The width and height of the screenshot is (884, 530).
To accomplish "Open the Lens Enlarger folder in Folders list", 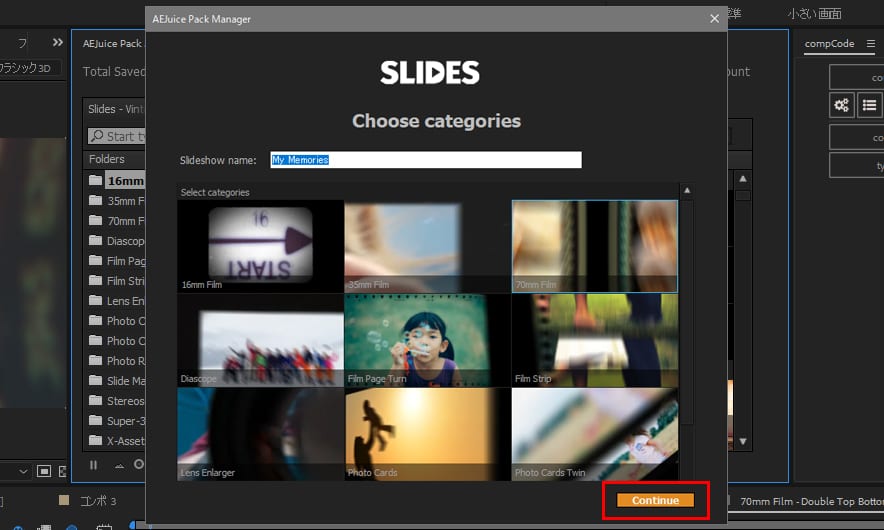I will pyautogui.click(x=116, y=301).
